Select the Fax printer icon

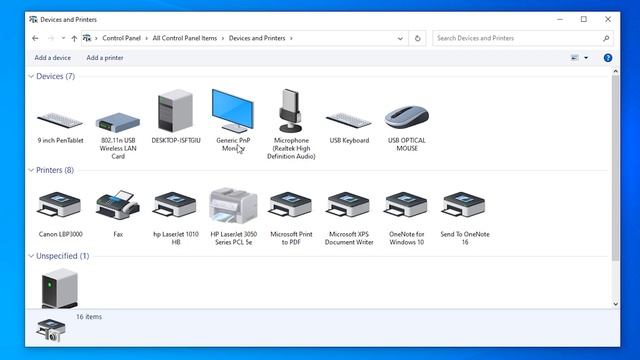coord(118,205)
